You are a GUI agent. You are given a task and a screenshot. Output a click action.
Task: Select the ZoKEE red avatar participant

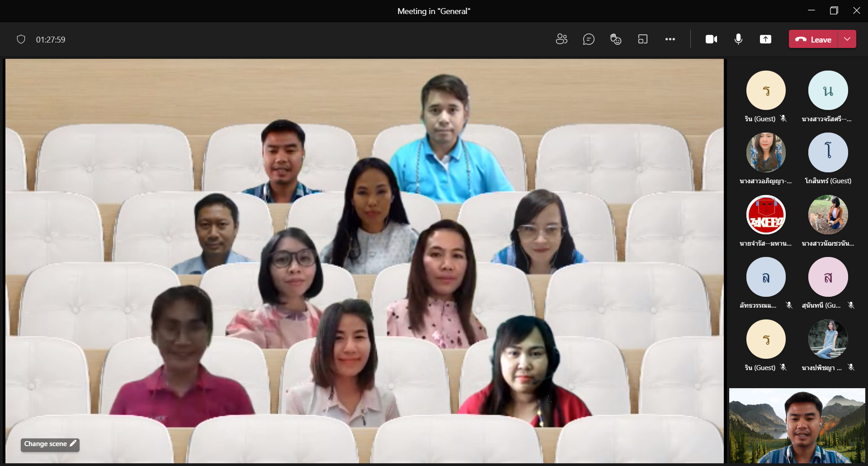click(x=766, y=215)
